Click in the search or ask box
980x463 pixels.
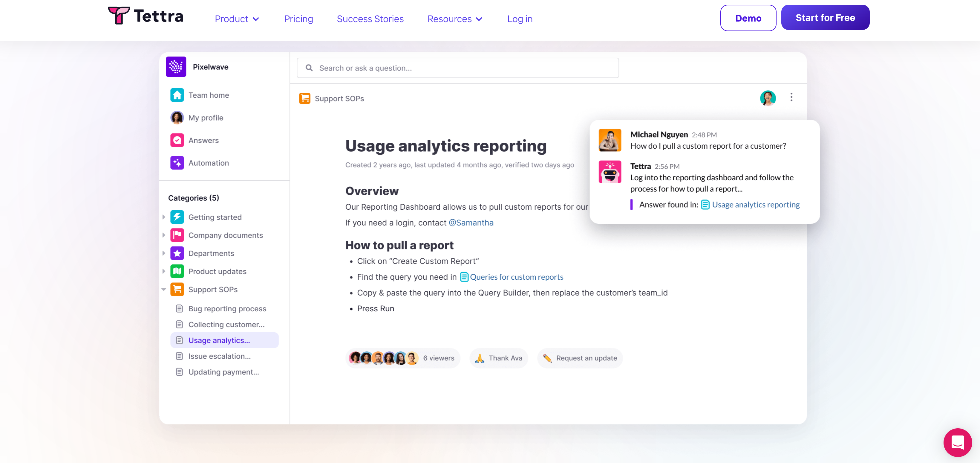(458, 68)
